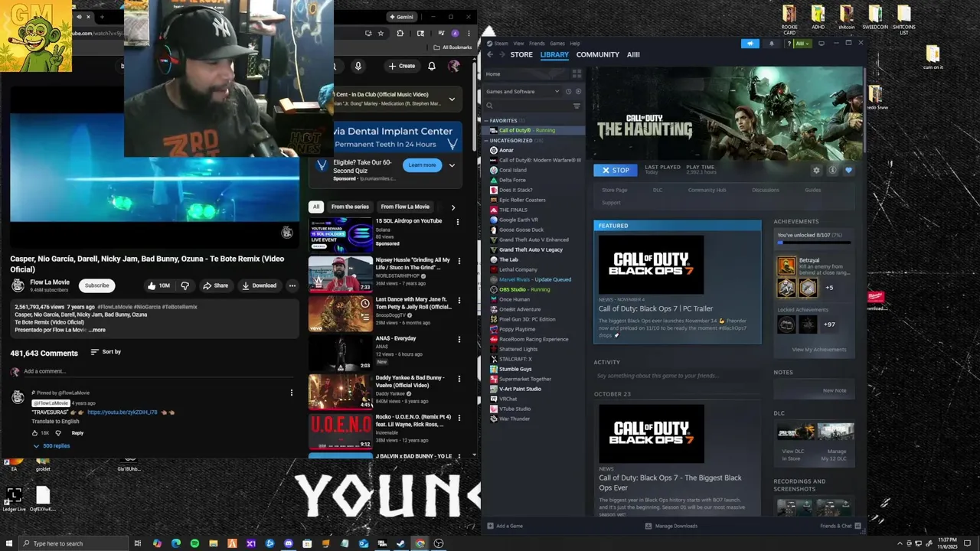Open advanced filter icon beside Steam library search
Viewport: 980px width, 551px height.
tap(577, 106)
